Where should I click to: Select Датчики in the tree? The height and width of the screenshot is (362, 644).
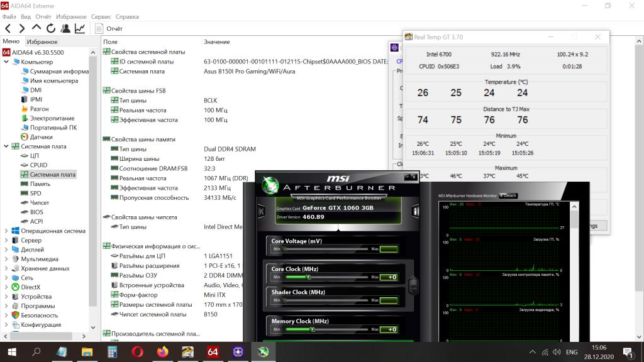(x=41, y=137)
